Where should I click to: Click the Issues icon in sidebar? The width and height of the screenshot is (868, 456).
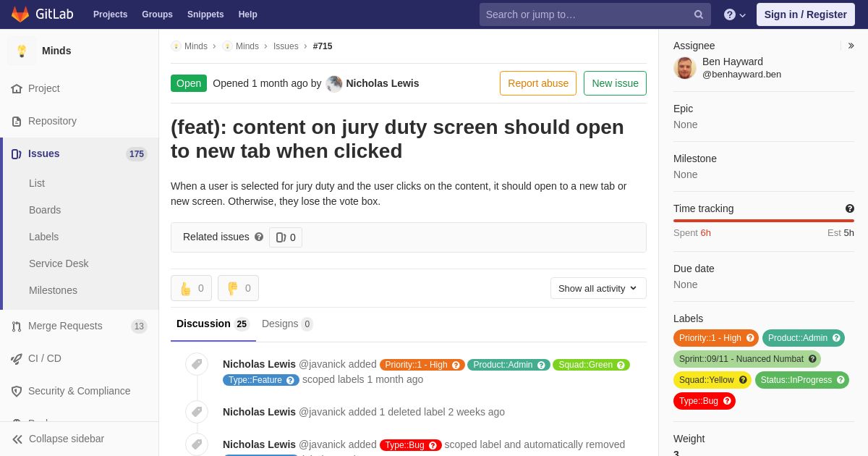click(17, 153)
